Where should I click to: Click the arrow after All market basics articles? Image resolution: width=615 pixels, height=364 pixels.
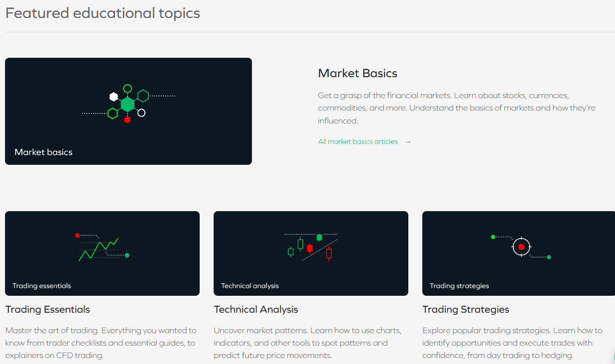point(408,142)
